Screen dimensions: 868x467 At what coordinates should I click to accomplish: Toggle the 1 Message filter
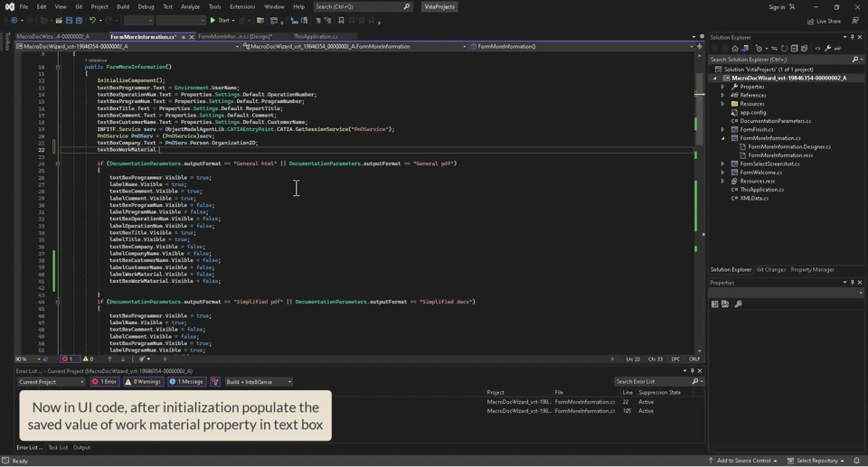point(186,382)
